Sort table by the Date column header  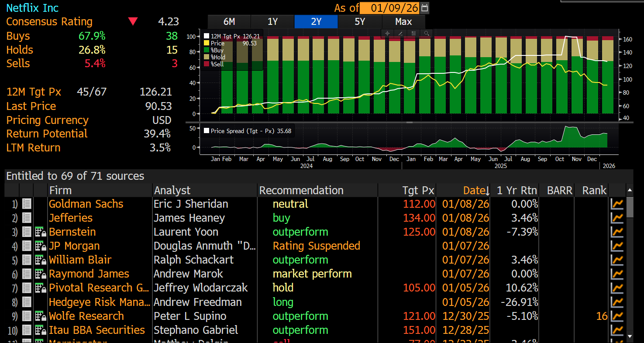click(473, 190)
